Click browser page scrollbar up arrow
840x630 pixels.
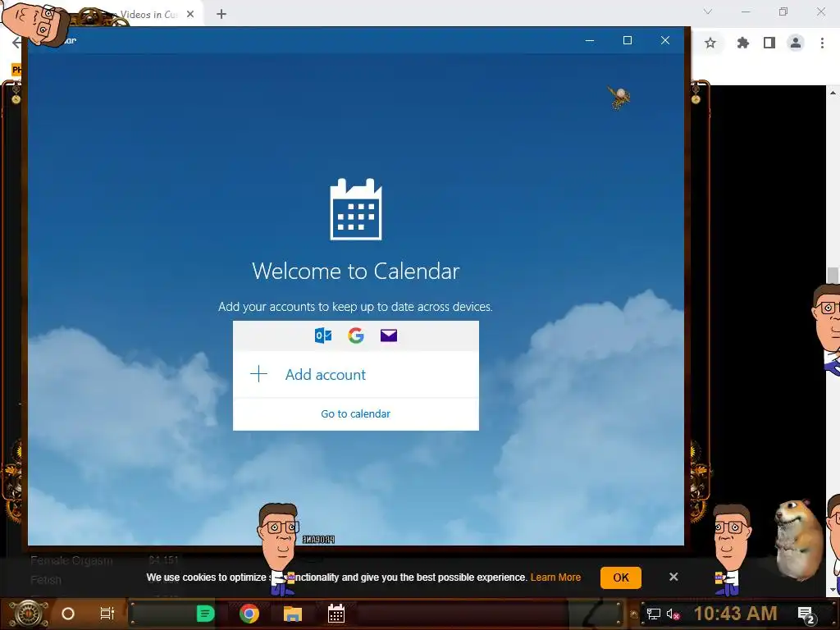(833, 92)
